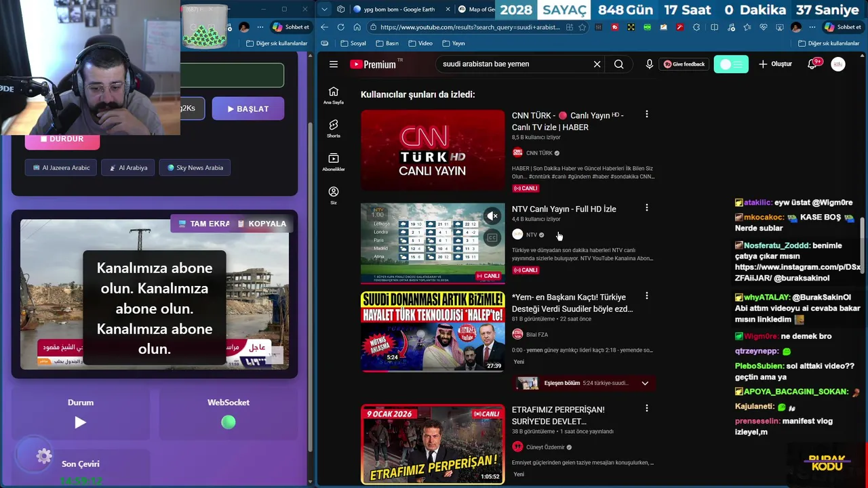Open settings gear in the translation app
Viewport: 868px width, 488px height.
click(x=44, y=456)
